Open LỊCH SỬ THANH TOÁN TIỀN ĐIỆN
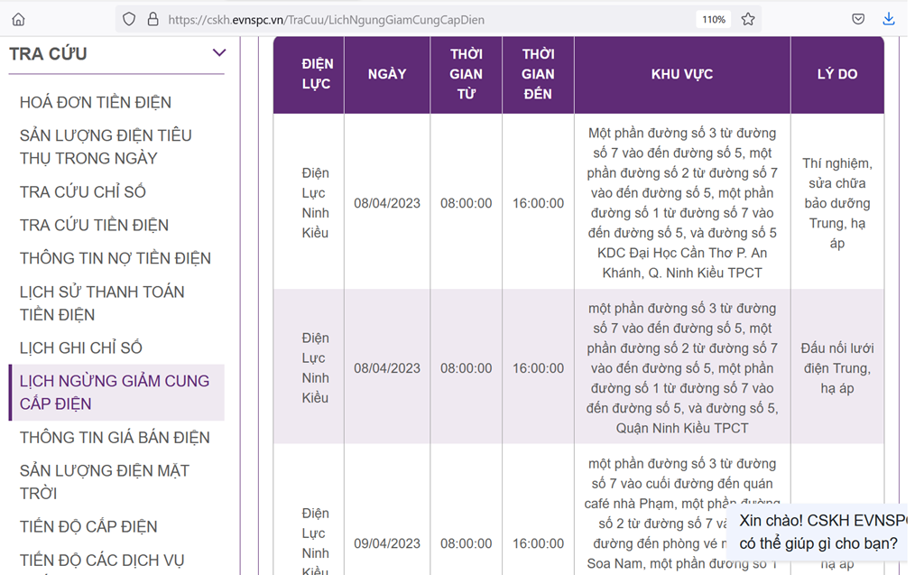 pos(102,303)
